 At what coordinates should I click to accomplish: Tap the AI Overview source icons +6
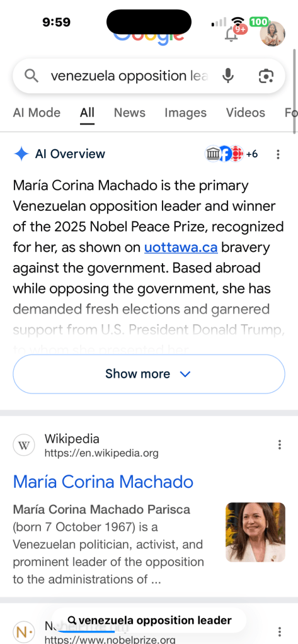[231, 154]
